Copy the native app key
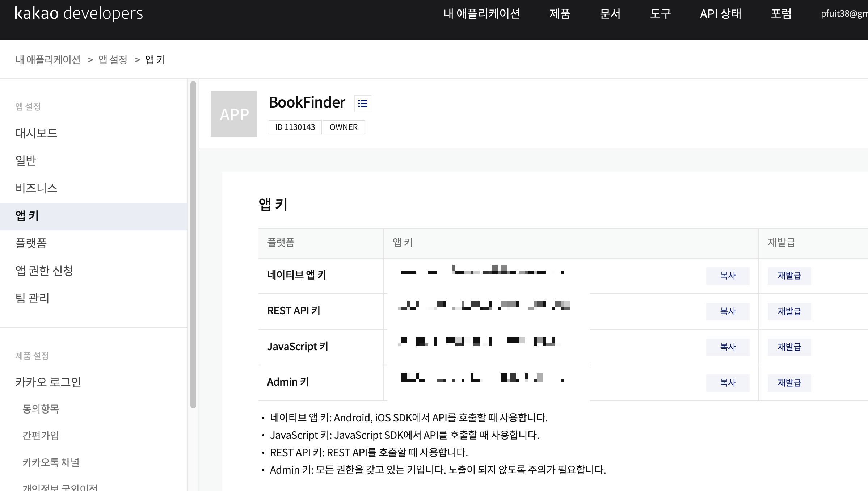The width and height of the screenshot is (868, 491). pos(727,276)
